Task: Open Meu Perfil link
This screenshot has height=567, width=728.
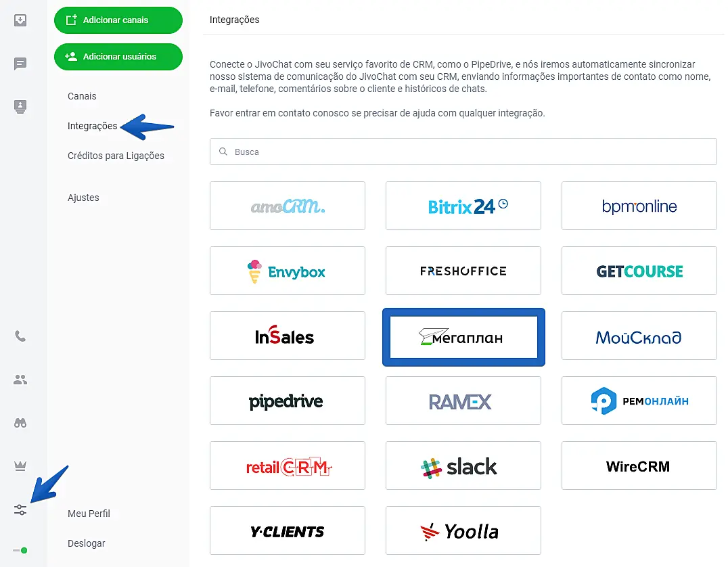Action: (89, 514)
